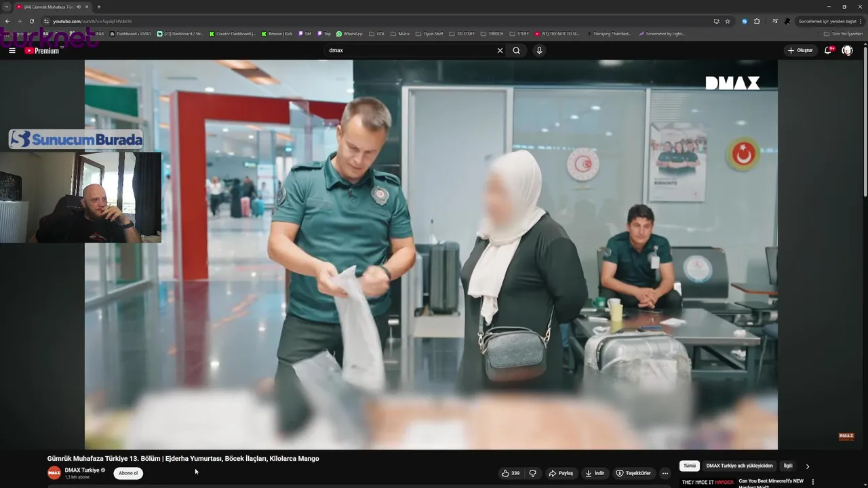Open the Chrome extensions puzzle menu
This screenshot has height=488, width=868.
[757, 21]
